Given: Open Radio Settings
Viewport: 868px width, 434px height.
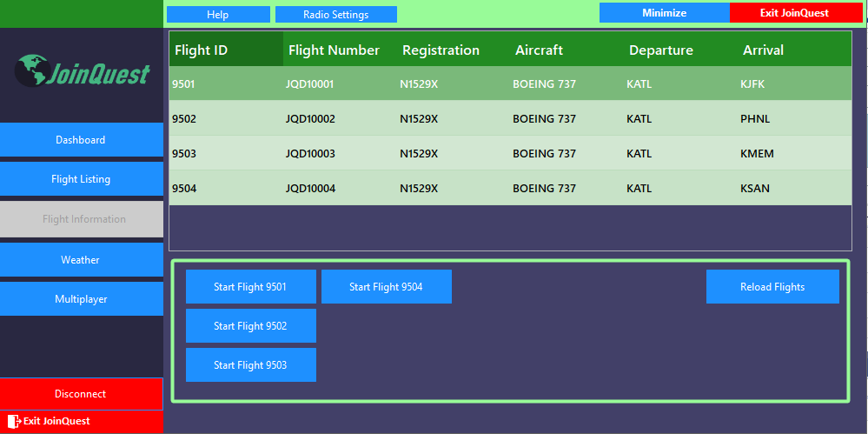Looking at the screenshot, I should [x=336, y=15].
